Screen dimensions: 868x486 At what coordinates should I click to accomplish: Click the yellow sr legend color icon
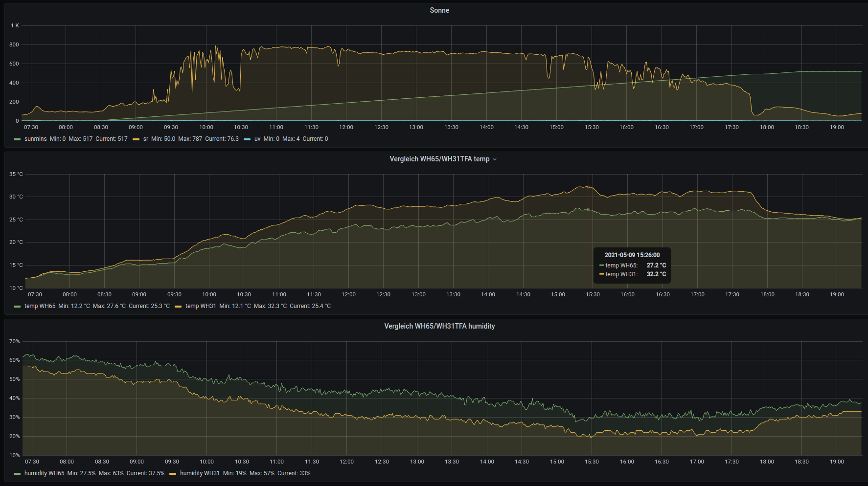click(136, 139)
